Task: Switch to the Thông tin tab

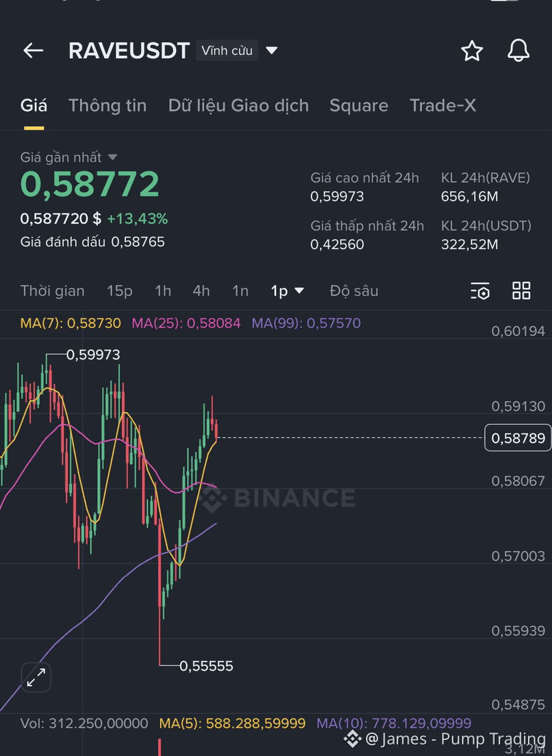Action: [x=107, y=105]
